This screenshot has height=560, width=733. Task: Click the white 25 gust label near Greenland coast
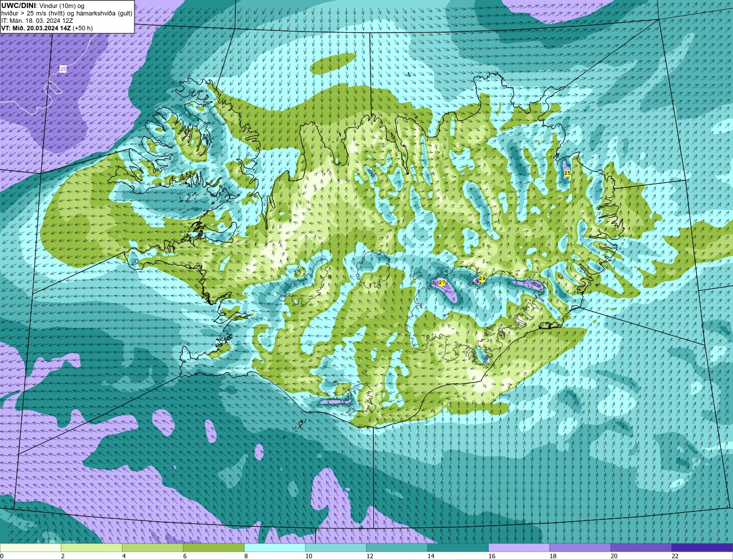pos(63,69)
